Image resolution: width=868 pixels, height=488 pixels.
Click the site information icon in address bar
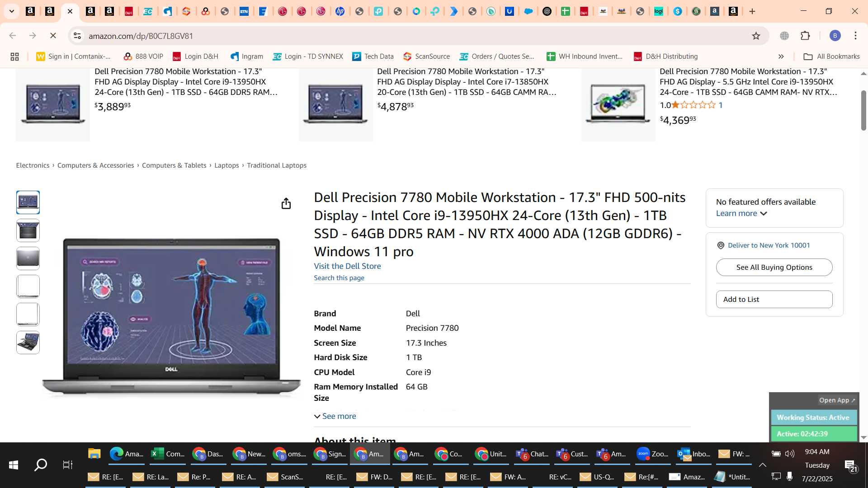[77, 36]
